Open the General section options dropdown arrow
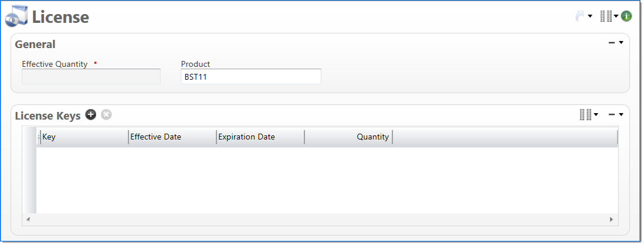The width and height of the screenshot is (644, 245). 621,43
